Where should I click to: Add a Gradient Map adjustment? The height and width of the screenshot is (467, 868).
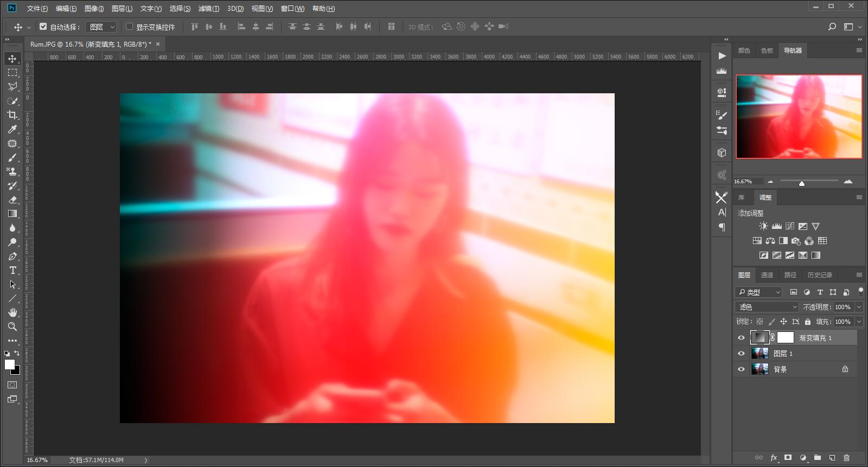pos(816,255)
